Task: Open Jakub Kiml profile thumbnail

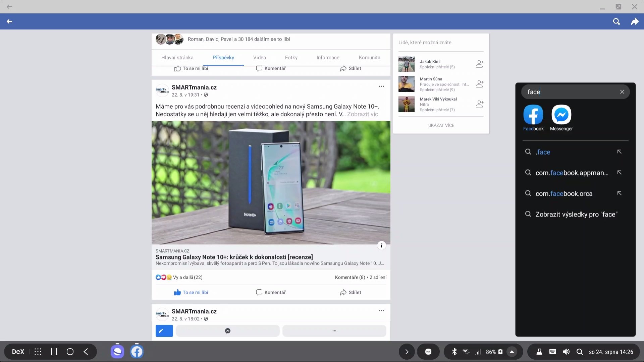Action: click(x=407, y=64)
